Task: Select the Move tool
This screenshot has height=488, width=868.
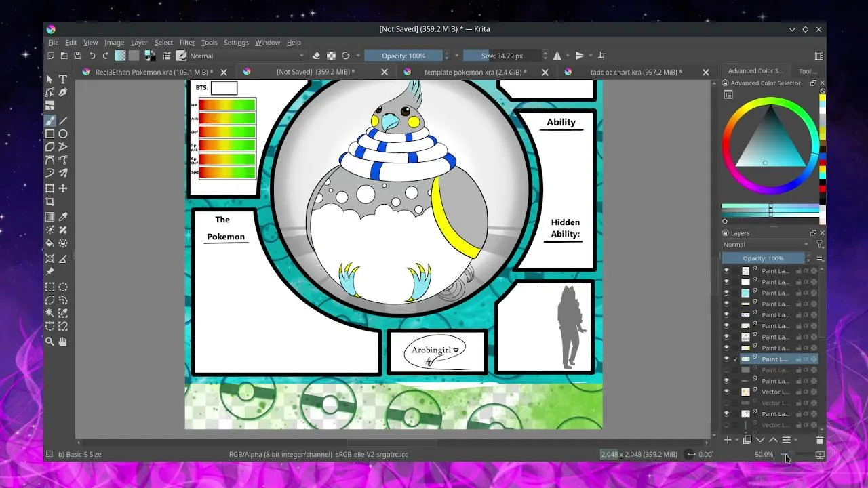Action: (x=63, y=188)
